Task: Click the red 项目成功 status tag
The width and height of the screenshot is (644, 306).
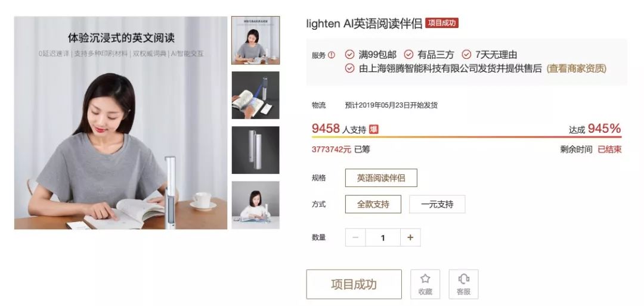Action: tap(441, 23)
